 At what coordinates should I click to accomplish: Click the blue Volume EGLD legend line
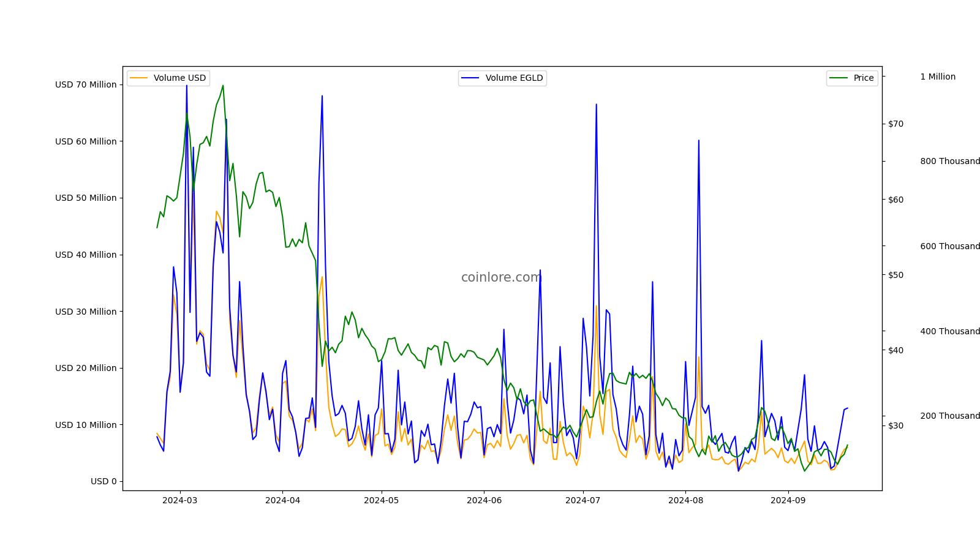pyautogui.click(x=470, y=78)
